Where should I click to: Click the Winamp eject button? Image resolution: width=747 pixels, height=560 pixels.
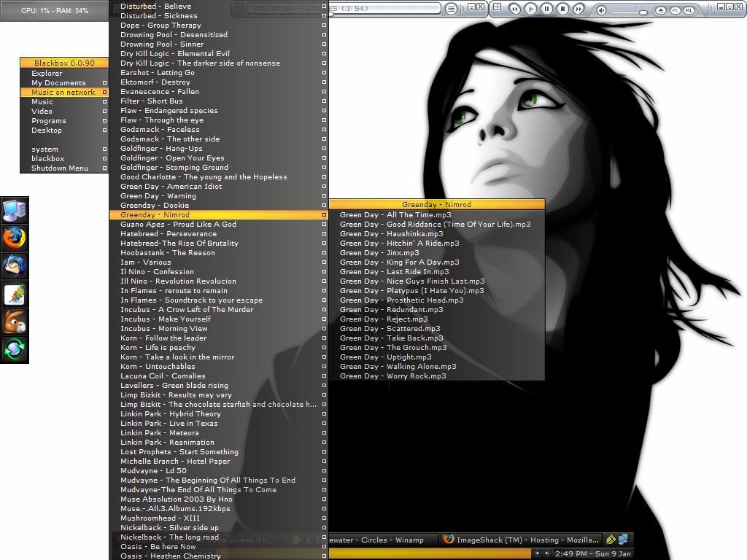click(661, 10)
